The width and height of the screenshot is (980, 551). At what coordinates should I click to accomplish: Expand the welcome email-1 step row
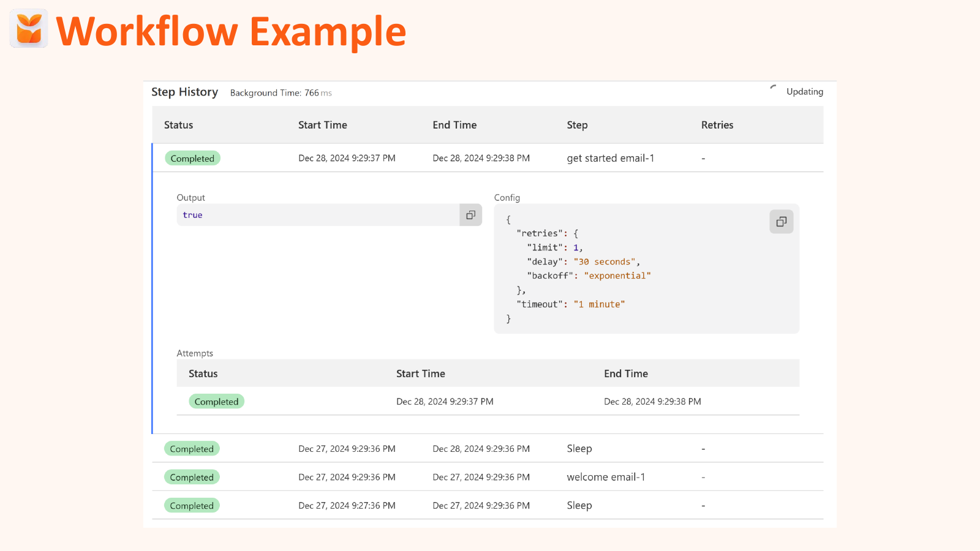pyautogui.click(x=488, y=477)
